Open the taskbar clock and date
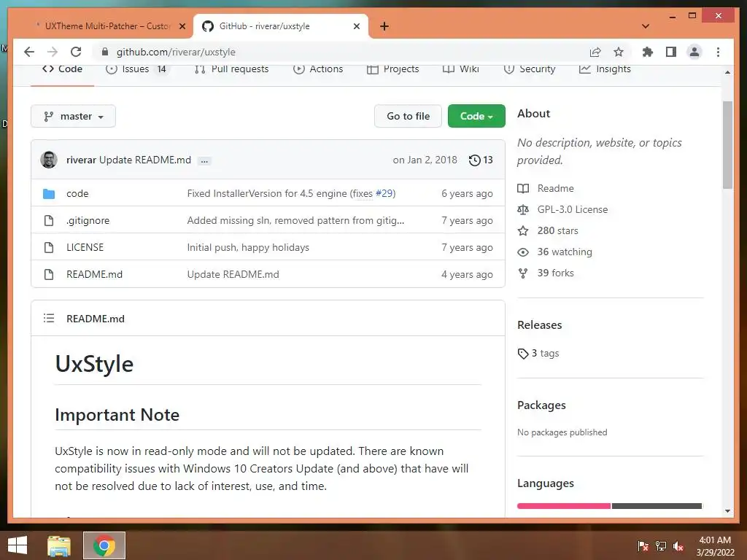This screenshot has width=747, height=560. coord(715,545)
